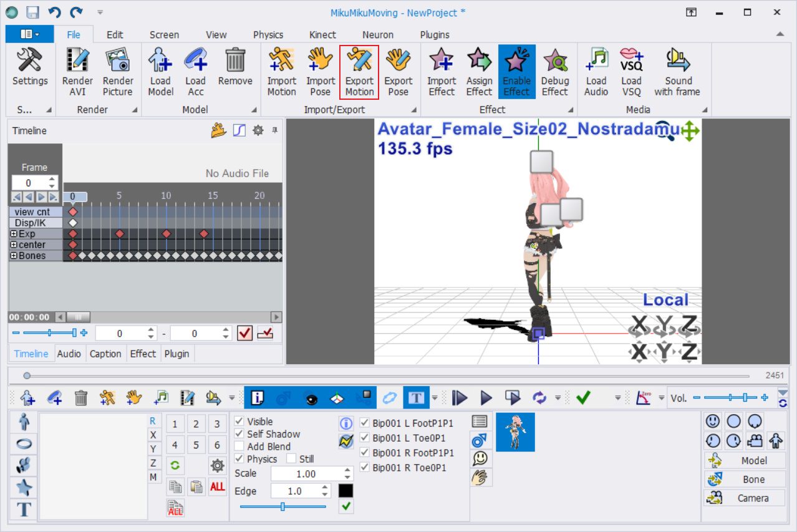
Task: Open the Plugins ribbon tab
Action: tap(435, 35)
